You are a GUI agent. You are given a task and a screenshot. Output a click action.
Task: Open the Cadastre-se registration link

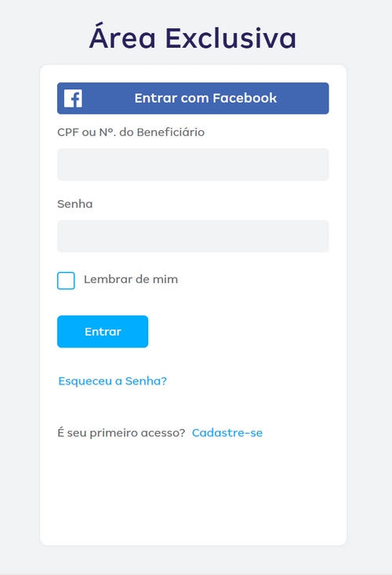(x=227, y=433)
